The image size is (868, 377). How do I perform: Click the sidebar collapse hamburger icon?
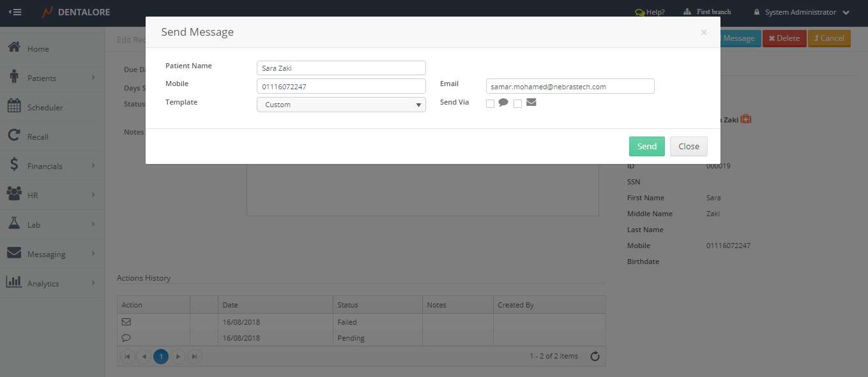[15, 12]
